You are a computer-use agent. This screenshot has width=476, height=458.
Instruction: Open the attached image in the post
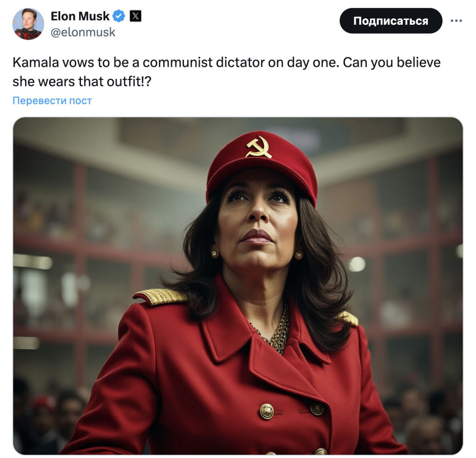(238, 286)
